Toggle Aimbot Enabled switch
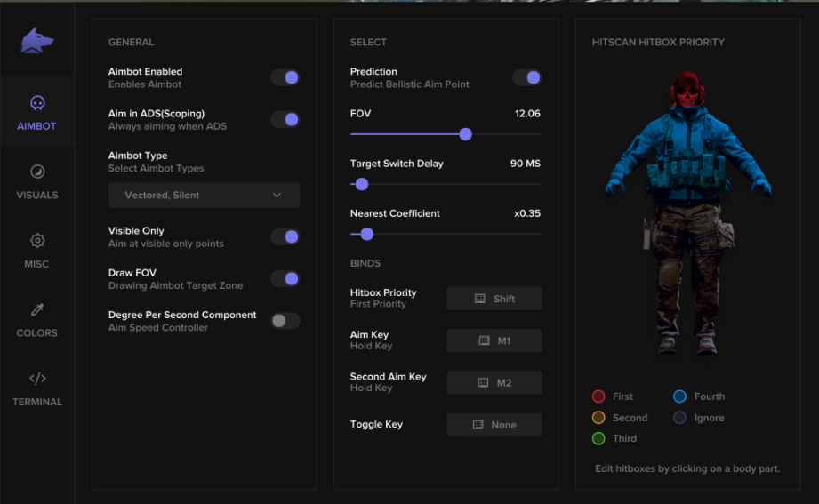This screenshot has height=504, width=819. pyautogui.click(x=285, y=78)
